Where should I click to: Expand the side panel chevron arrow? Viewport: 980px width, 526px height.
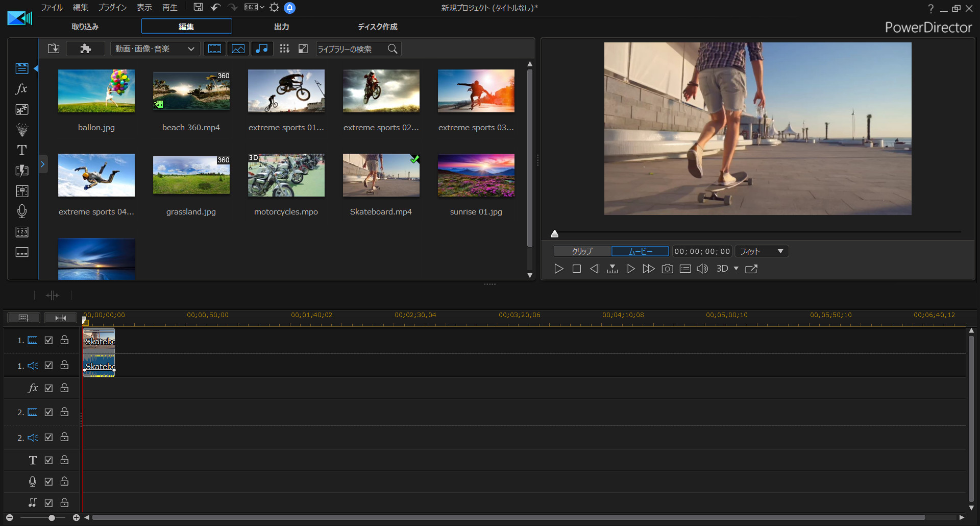pos(43,164)
